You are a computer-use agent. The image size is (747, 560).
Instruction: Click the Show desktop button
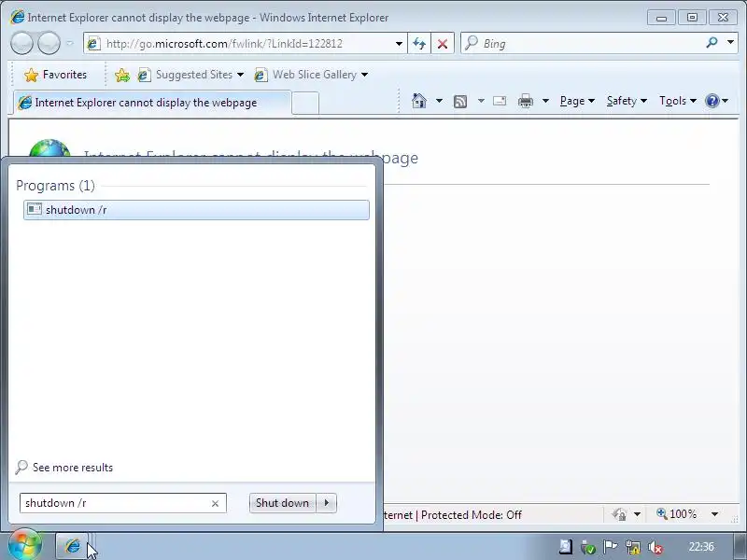[x=740, y=547]
